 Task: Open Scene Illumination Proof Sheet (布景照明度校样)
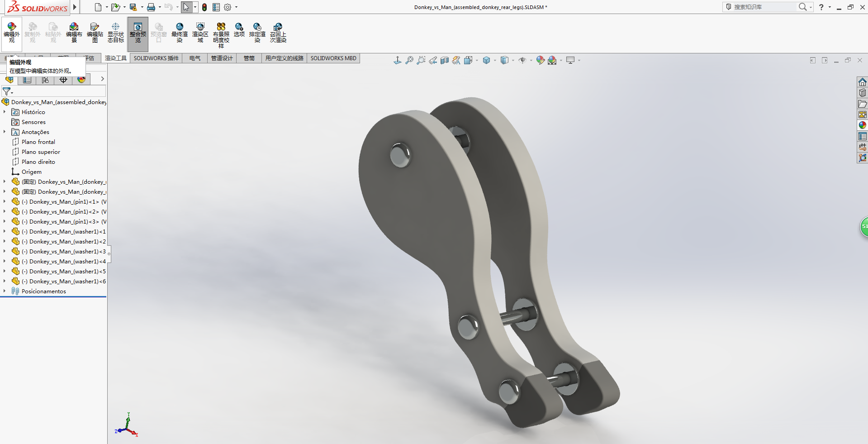click(221, 35)
